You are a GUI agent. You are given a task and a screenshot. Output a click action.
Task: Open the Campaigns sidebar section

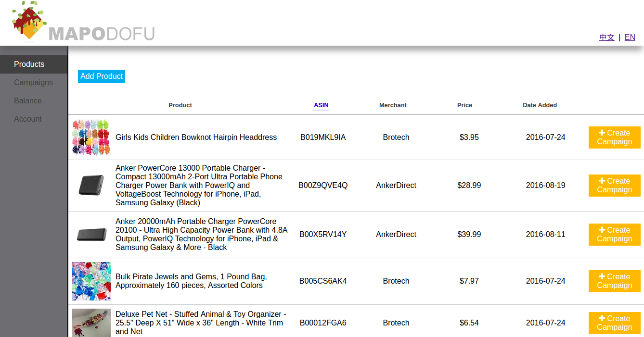click(x=34, y=83)
